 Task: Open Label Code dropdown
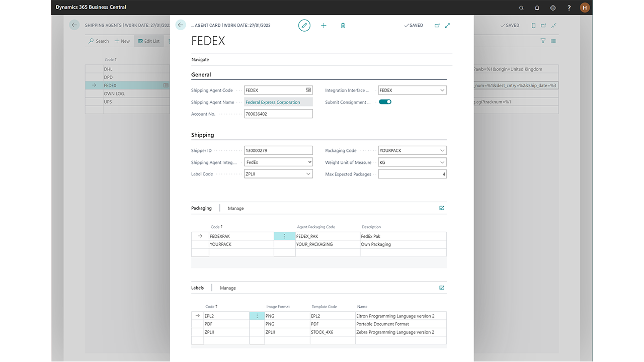pyautogui.click(x=309, y=174)
